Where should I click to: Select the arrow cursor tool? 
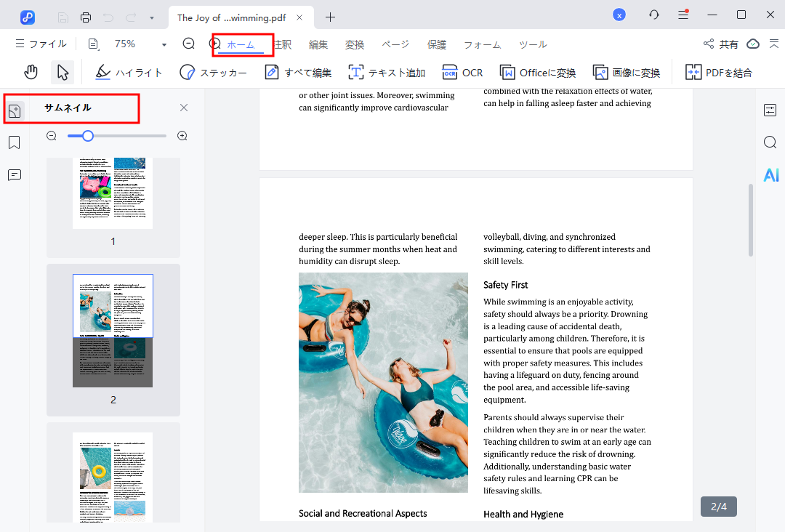(x=63, y=72)
